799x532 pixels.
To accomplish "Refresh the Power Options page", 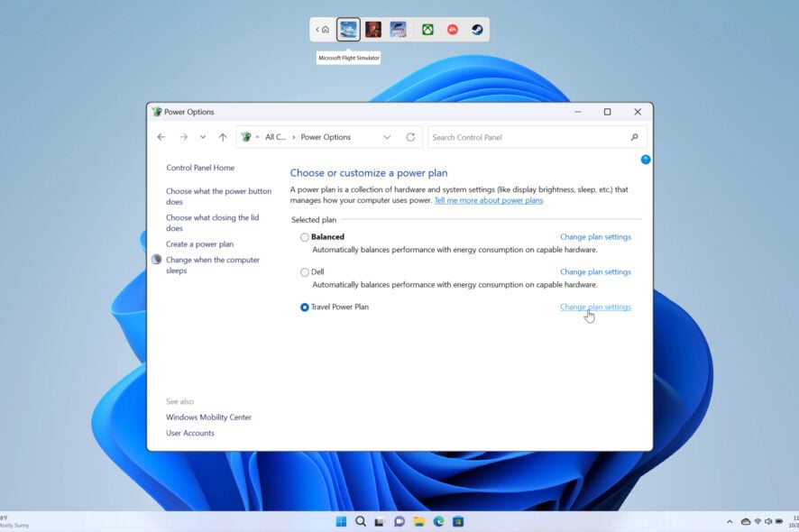I will [x=410, y=137].
